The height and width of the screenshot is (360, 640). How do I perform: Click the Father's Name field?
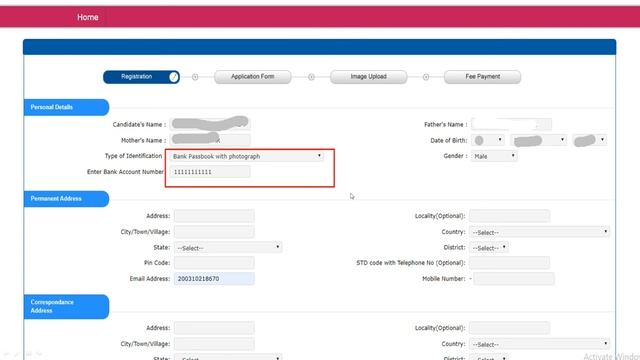(511, 124)
